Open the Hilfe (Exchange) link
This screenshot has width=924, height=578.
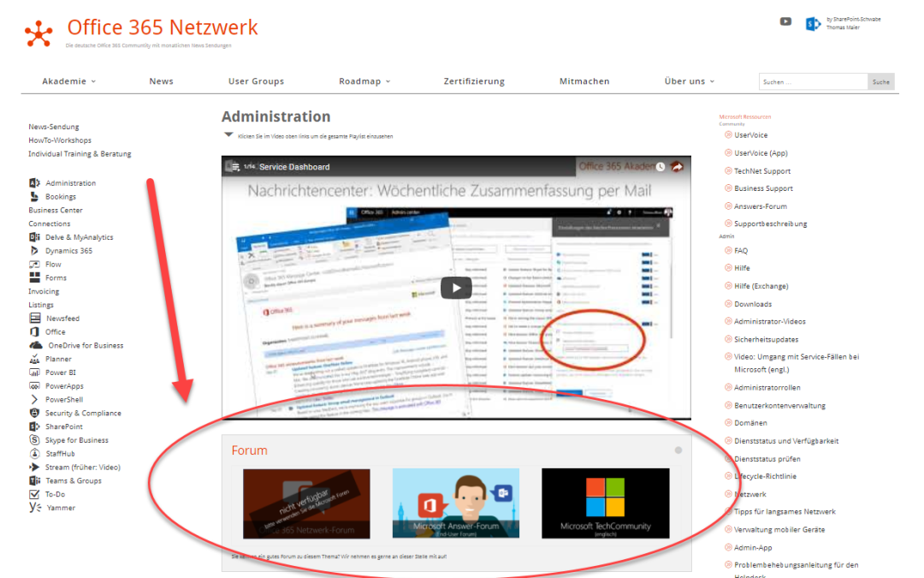click(x=761, y=286)
